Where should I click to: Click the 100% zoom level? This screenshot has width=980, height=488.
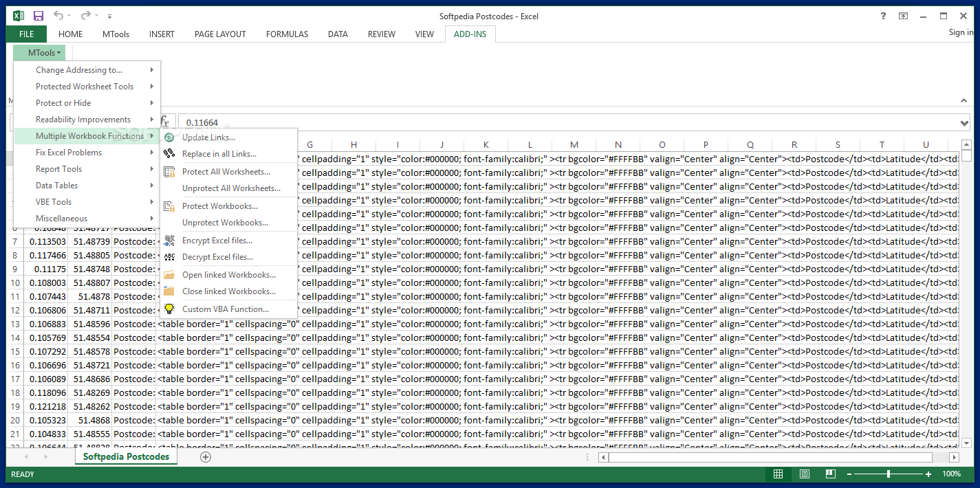[951, 474]
